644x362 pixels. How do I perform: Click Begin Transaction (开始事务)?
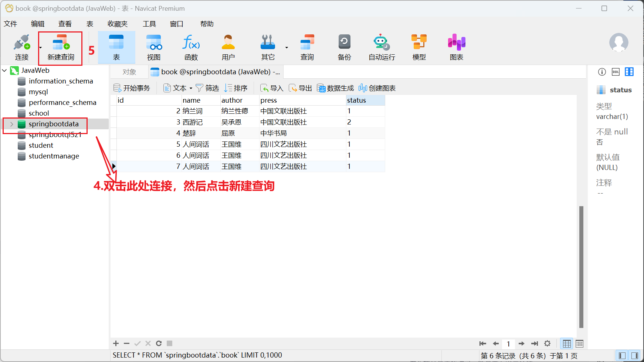(x=132, y=88)
